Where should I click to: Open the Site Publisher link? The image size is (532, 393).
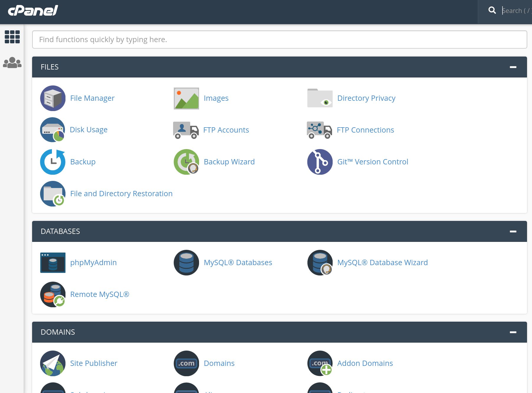pos(94,363)
